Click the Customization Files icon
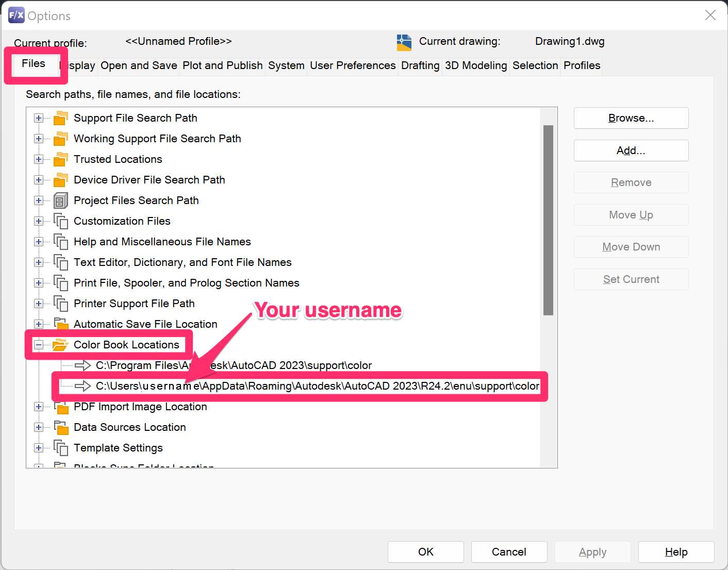The height and width of the screenshot is (570, 728). (x=61, y=221)
